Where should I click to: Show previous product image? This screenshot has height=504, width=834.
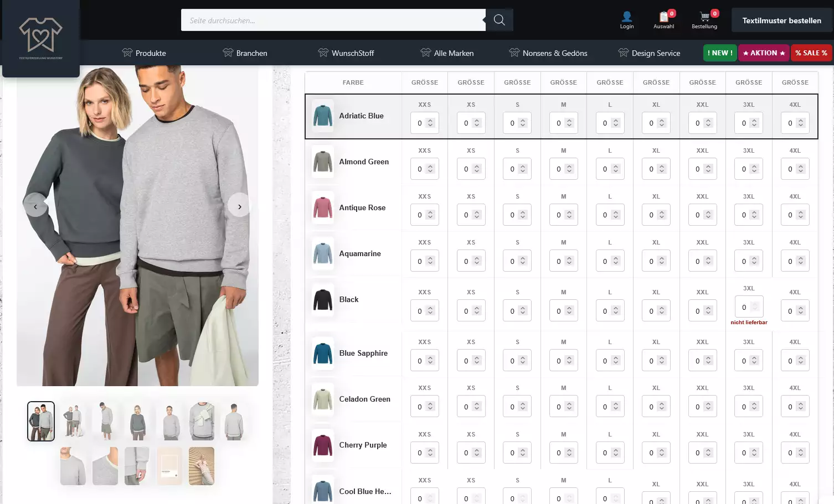point(35,206)
